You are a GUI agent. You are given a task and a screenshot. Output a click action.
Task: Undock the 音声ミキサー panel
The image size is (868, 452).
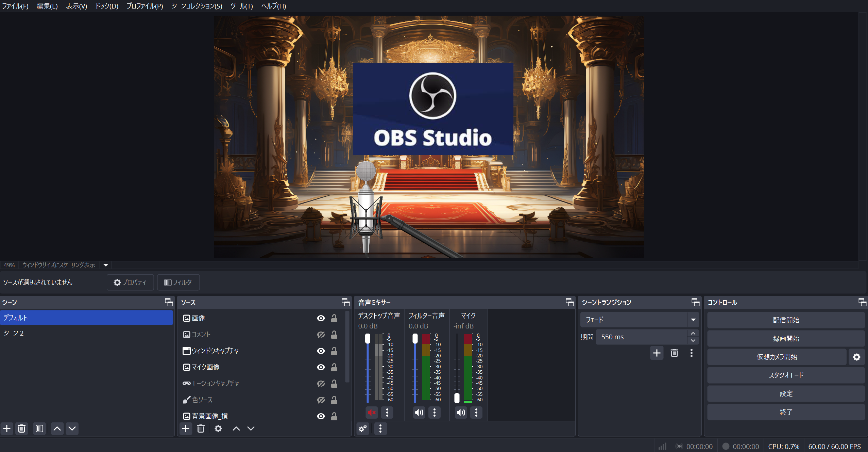[570, 302]
